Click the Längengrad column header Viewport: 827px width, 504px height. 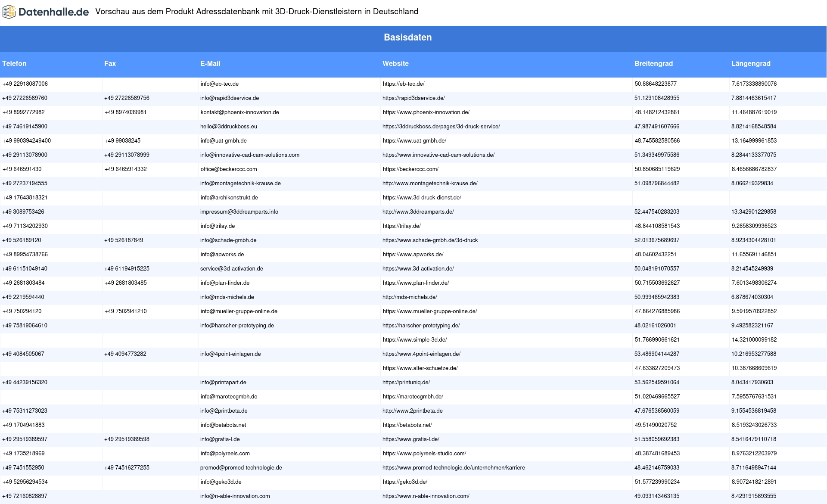751,63
